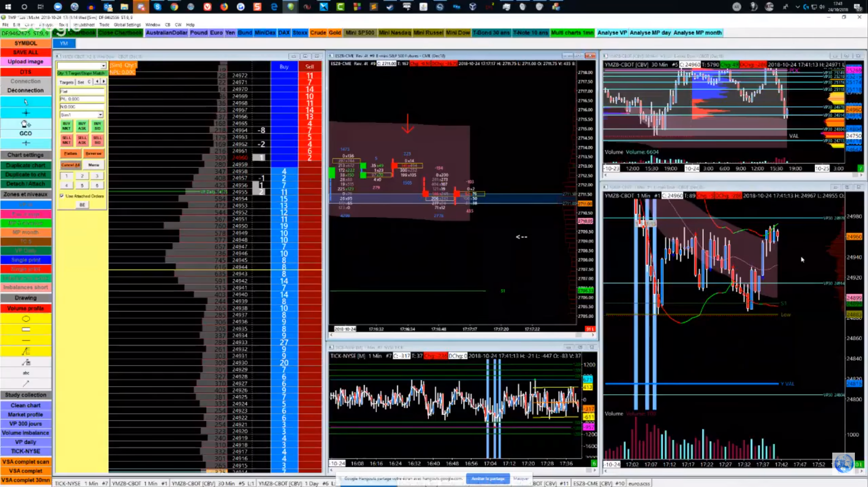
Task: Open Google Chrome from the taskbar
Action: click(174, 7)
